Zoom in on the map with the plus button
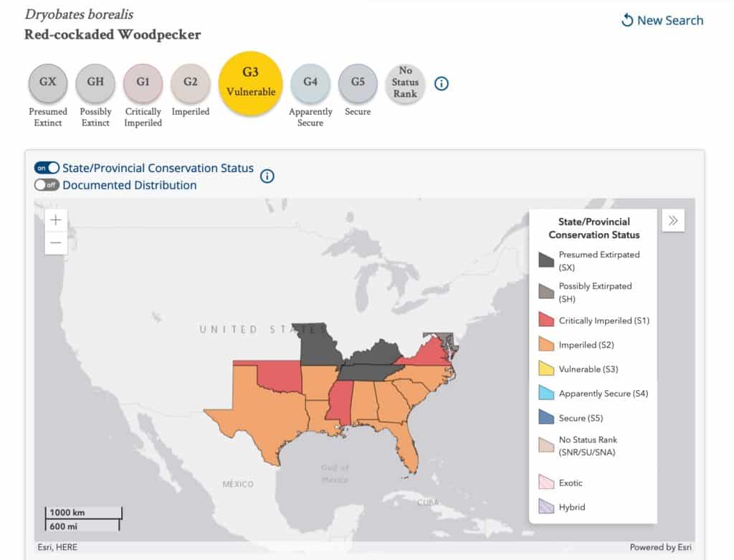 [56, 220]
